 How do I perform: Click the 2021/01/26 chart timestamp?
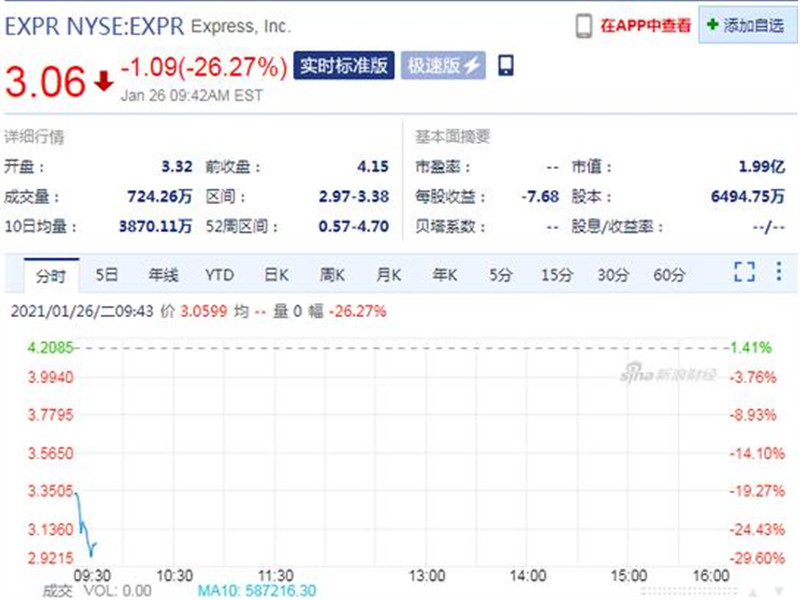pyautogui.click(x=82, y=311)
